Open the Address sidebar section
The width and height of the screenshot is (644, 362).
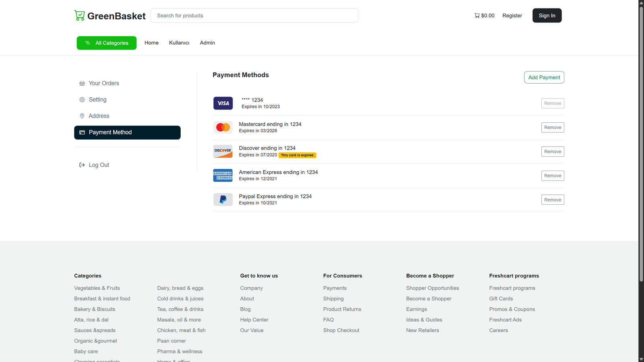click(x=99, y=116)
